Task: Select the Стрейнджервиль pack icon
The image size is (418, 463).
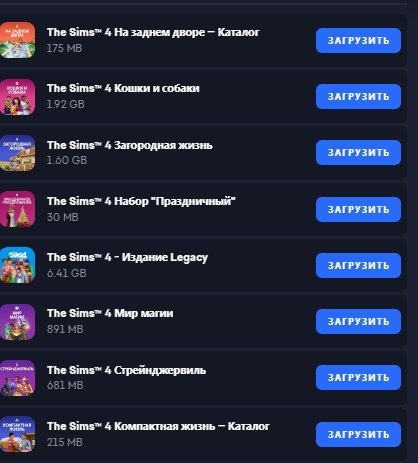Action: click(17, 378)
